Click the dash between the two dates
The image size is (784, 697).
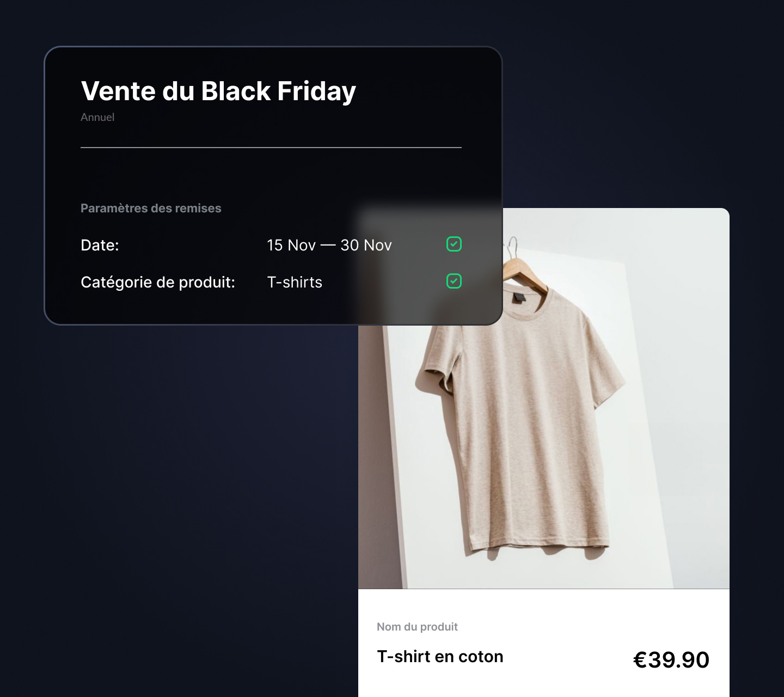point(328,245)
